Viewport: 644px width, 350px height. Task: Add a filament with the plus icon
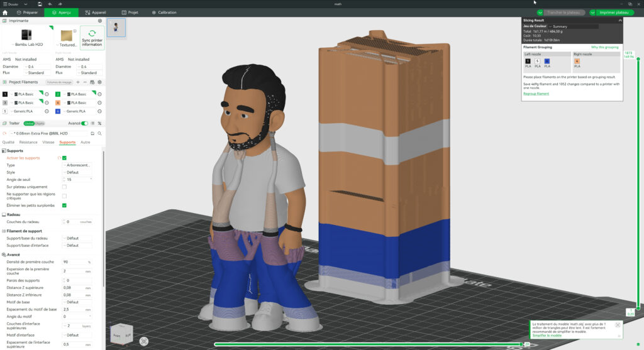[77, 82]
